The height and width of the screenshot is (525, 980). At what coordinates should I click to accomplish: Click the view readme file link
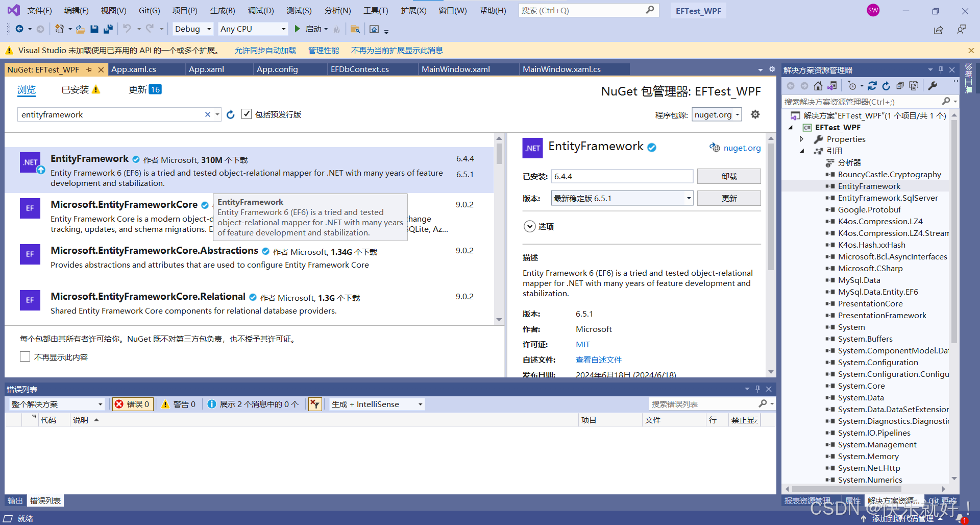598,360
